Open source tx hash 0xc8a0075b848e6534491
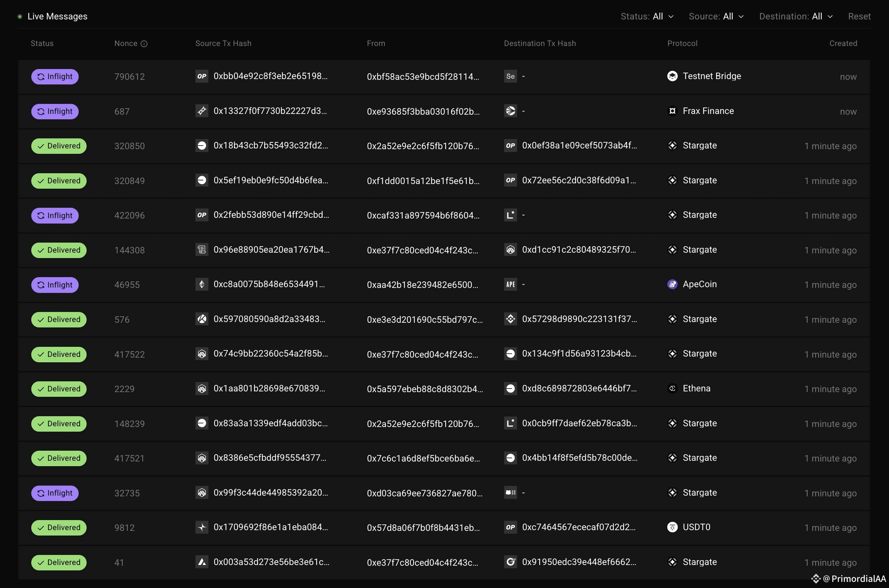This screenshot has width=889, height=588. (x=269, y=284)
